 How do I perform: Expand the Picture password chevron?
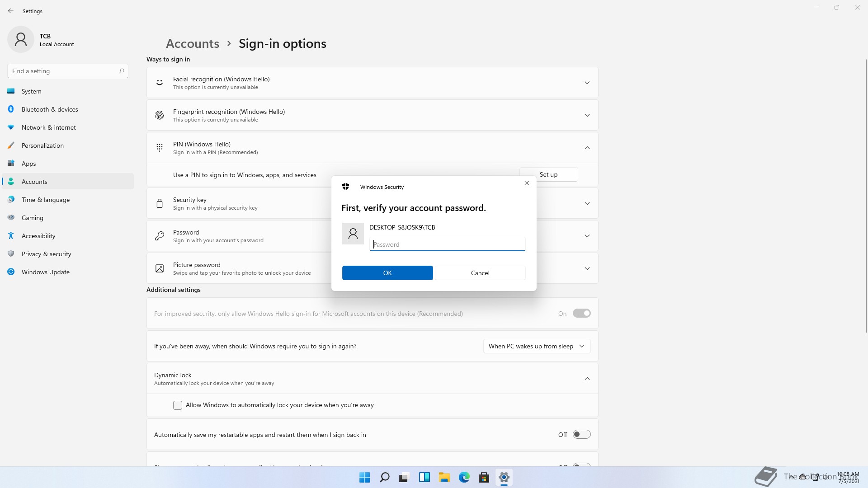pos(587,268)
